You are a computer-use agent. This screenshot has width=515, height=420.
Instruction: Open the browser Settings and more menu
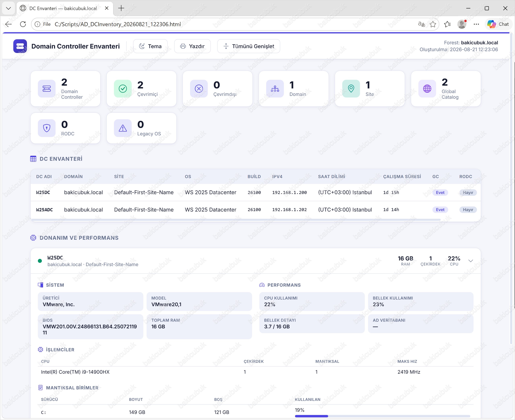[476, 24]
